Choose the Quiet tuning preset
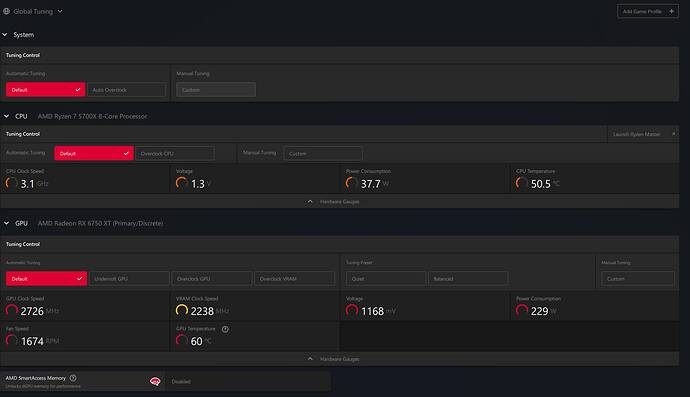This screenshot has height=397, width=690. click(386, 279)
